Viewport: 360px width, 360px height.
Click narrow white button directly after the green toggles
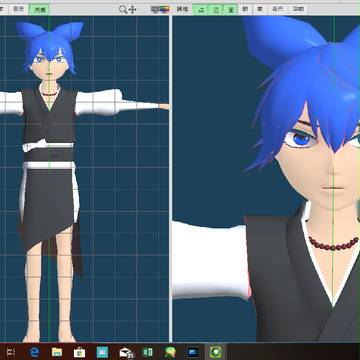[x=245, y=10]
